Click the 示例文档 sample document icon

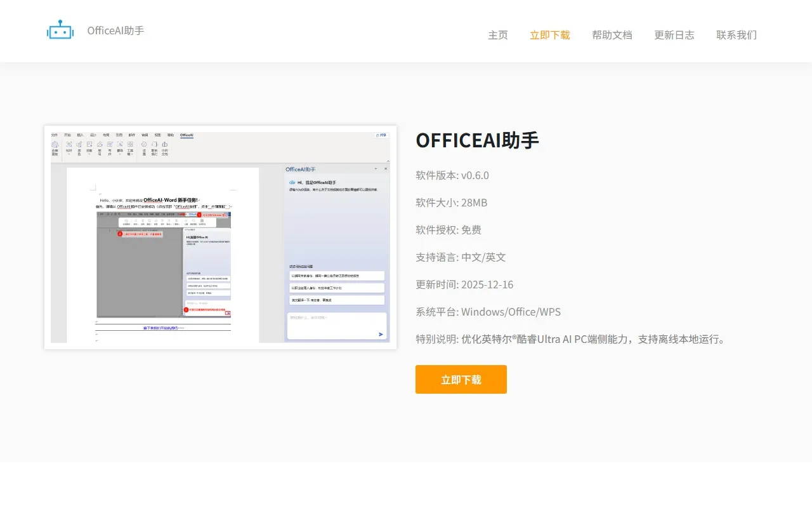pyautogui.click(x=164, y=144)
